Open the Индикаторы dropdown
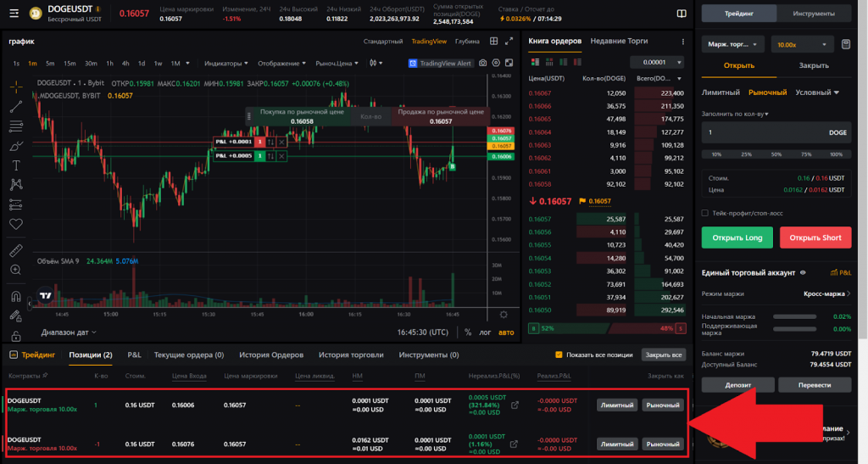Image resolution: width=868 pixels, height=464 pixels. [225, 63]
